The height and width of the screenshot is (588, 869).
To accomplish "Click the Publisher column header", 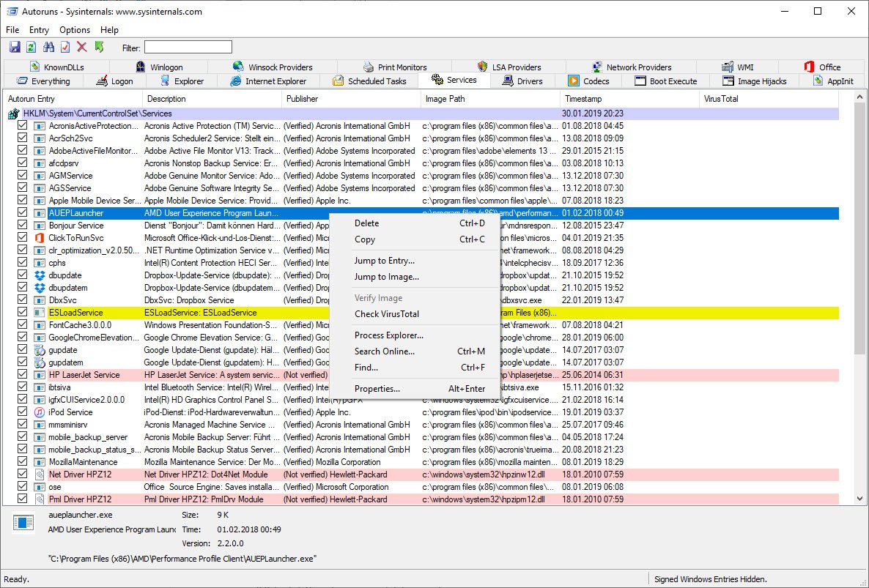I will click(x=303, y=99).
